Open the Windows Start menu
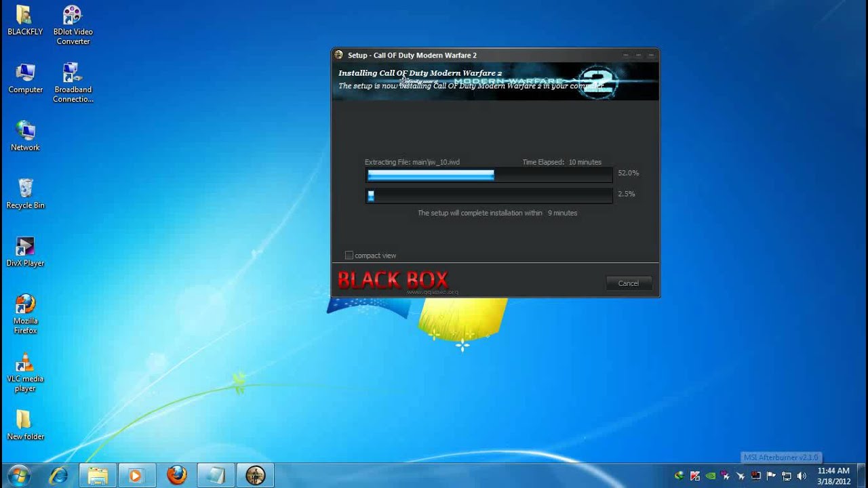Viewport: 868px width, 488px height. click(18, 475)
